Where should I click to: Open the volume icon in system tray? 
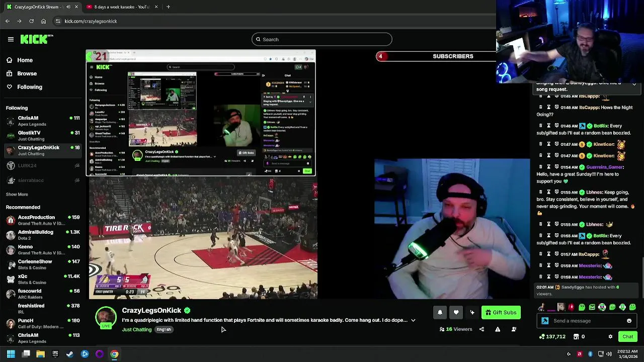pyautogui.click(x=609, y=354)
